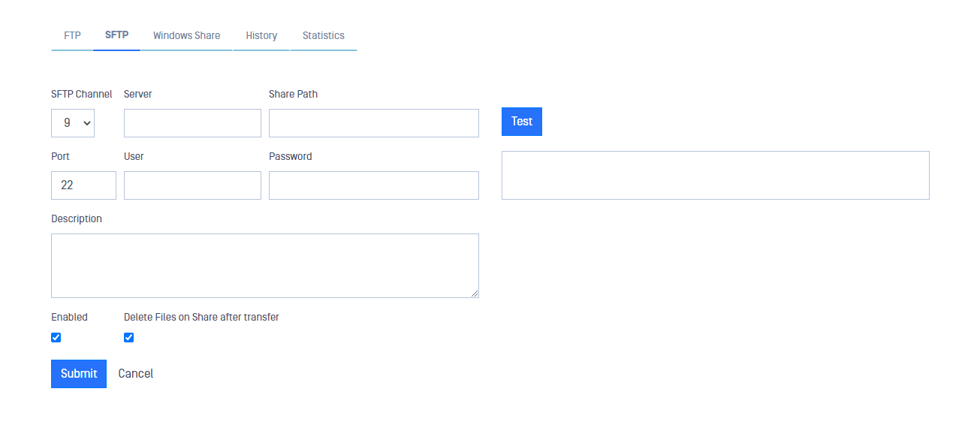The height and width of the screenshot is (446, 980).
Task: Submit the SFTP form
Action: [x=79, y=374]
